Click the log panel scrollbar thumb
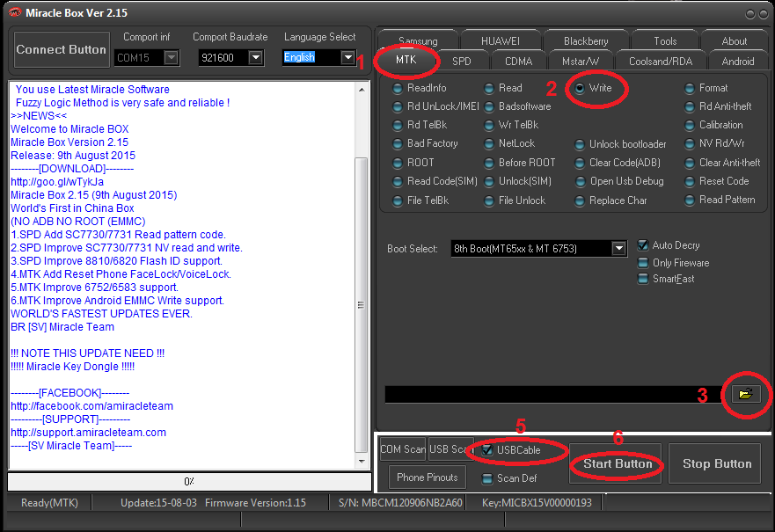 tap(362, 304)
